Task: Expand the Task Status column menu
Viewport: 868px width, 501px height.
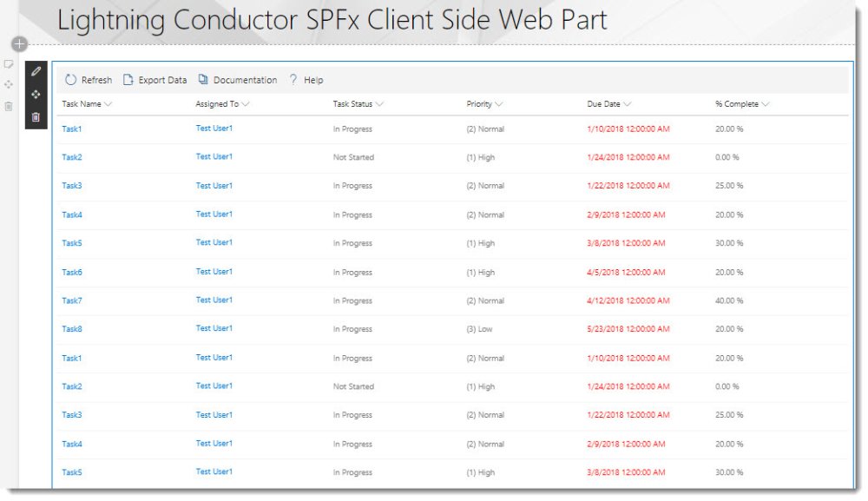Action: [378, 102]
